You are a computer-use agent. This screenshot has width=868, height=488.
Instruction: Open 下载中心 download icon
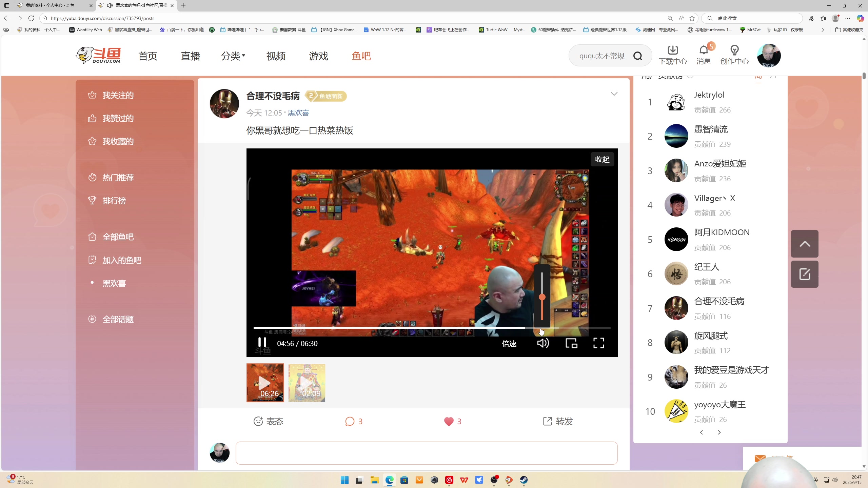[x=673, y=55]
